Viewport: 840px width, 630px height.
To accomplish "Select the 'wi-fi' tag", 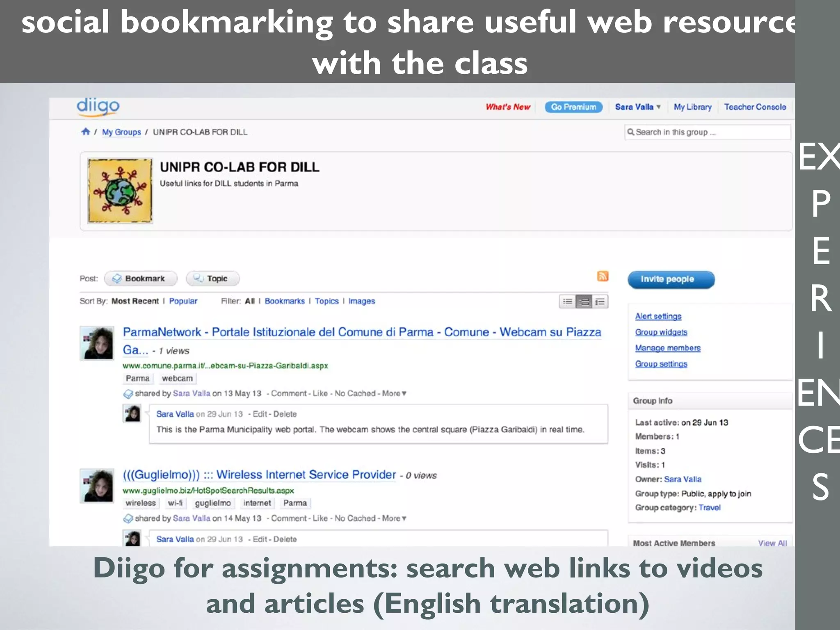I will (x=175, y=503).
